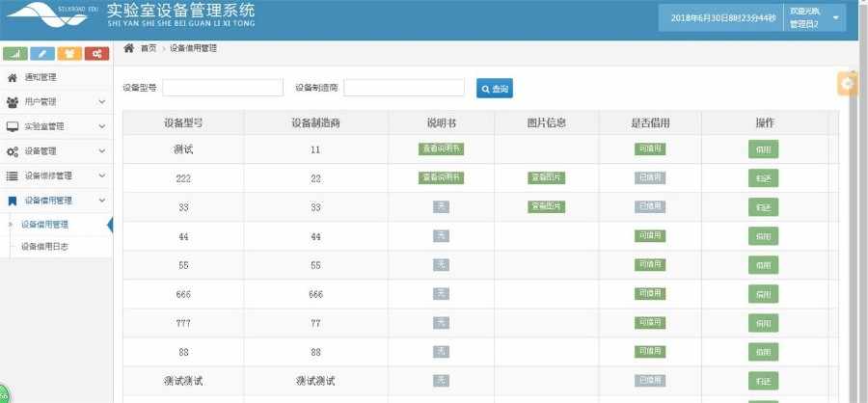Click the 图片信息 column header
The height and width of the screenshot is (403, 868).
tap(547, 122)
